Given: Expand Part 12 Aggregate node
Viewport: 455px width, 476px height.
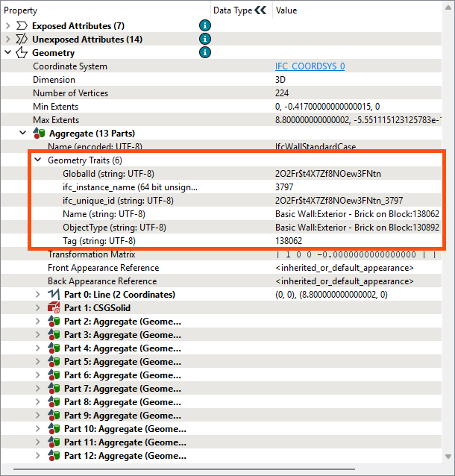Looking at the screenshot, I should (x=38, y=456).
